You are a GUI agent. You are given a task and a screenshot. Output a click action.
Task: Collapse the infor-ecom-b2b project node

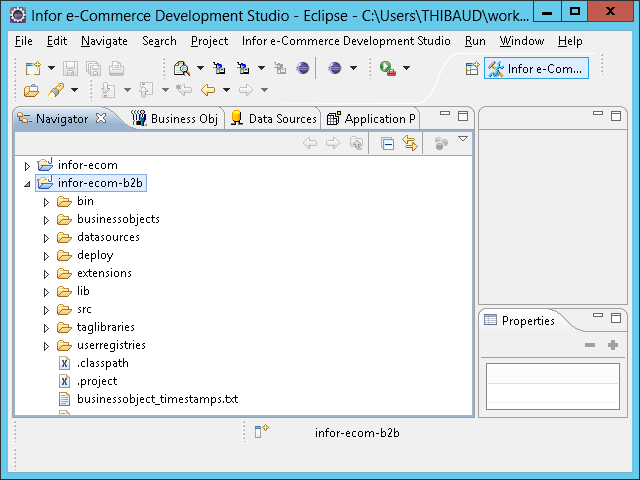pos(27,184)
